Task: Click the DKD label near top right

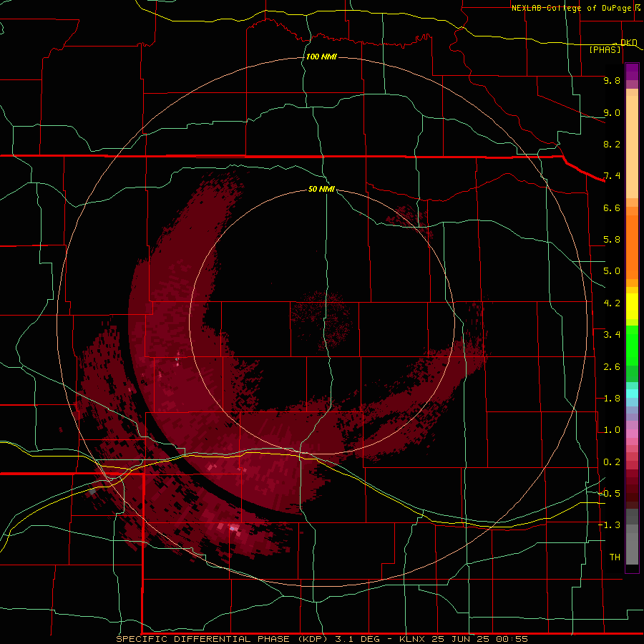Action: [629, 42]
